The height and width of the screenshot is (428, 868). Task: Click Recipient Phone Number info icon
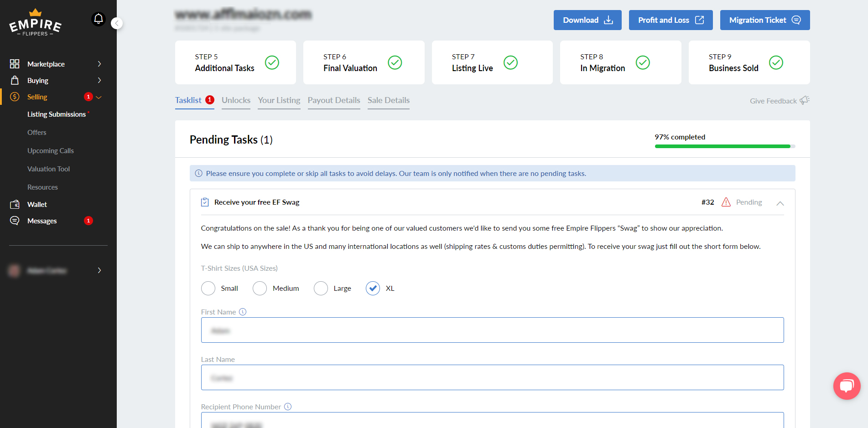pos(288,407)
